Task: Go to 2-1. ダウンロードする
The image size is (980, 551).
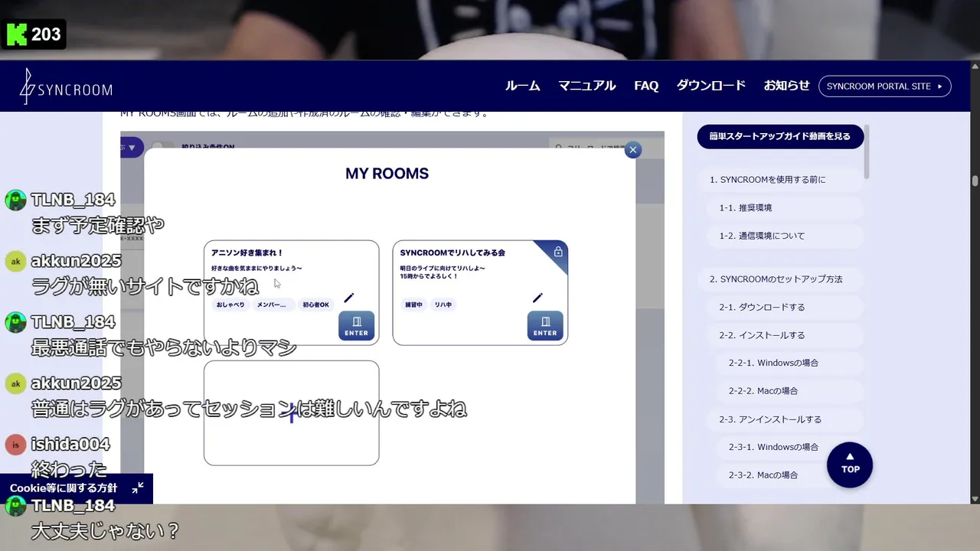Action: pyautogui.click(x=786, y=307)
